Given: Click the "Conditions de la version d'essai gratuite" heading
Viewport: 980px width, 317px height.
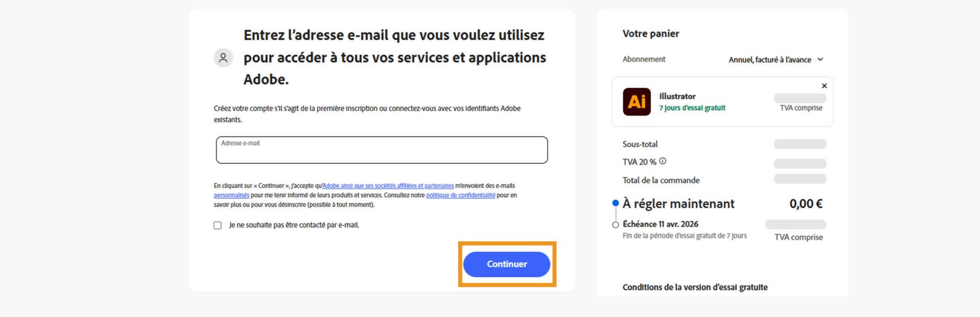Looking at the screenshot, I should pos(695,287).
